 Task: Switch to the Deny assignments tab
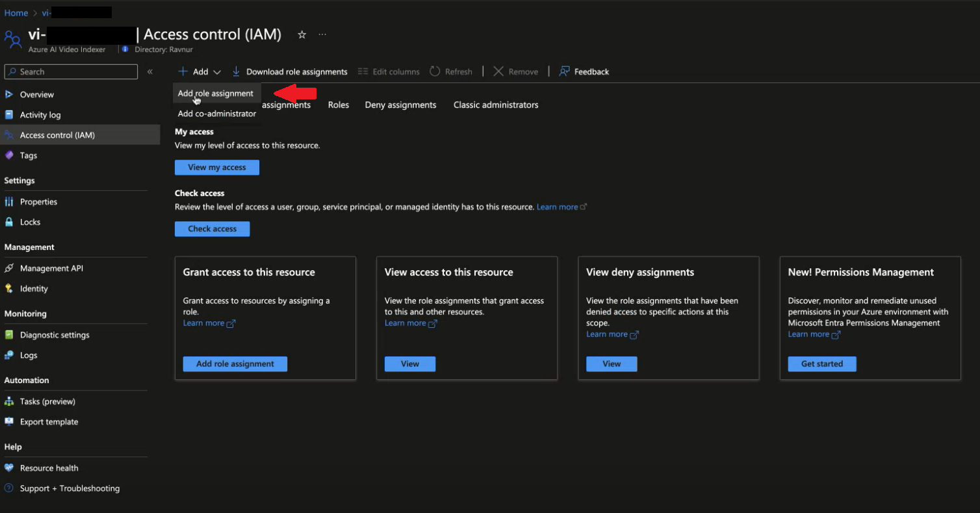400,105
